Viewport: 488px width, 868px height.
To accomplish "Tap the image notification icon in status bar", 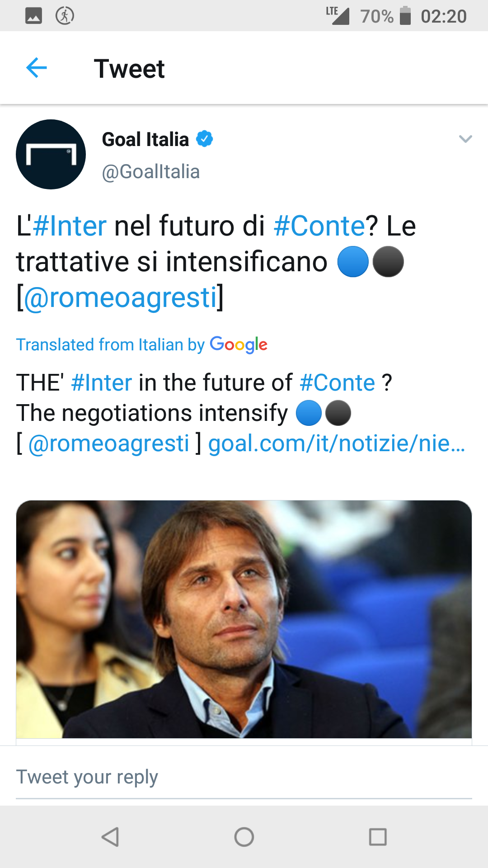I will [x=33, y=16].
